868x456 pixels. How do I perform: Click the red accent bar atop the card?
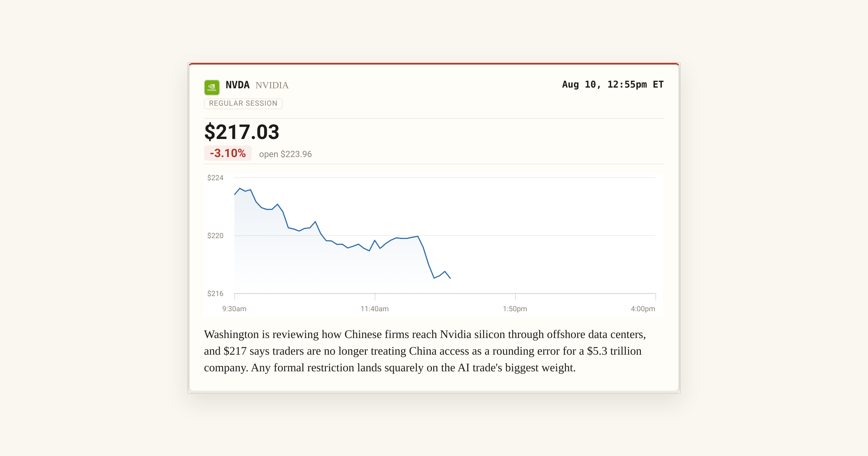click(434, 64)
